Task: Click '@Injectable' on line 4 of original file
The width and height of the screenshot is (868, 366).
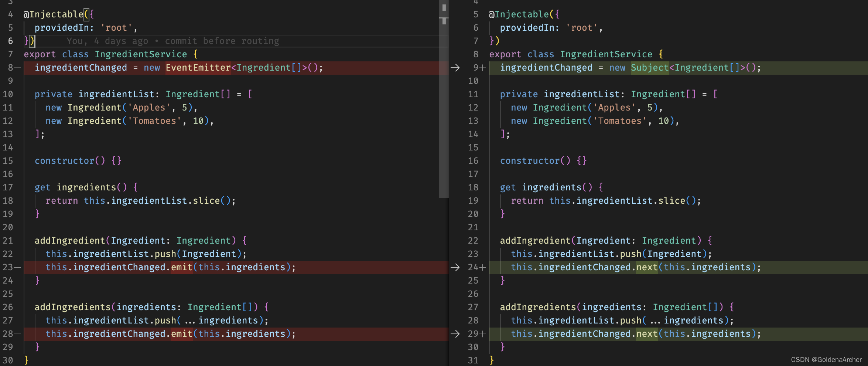Action: [54, 14]
